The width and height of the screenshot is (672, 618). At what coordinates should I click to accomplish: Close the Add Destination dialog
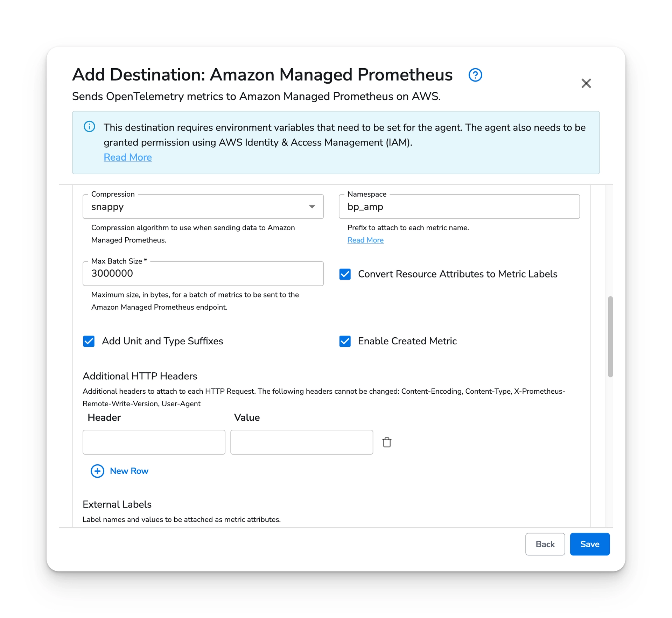point(586,83)
